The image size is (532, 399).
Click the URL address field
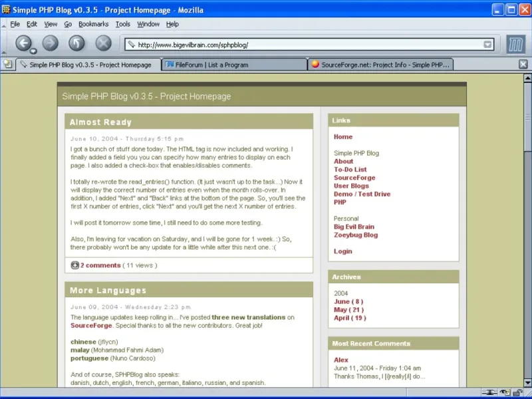[x=309, y=45]
